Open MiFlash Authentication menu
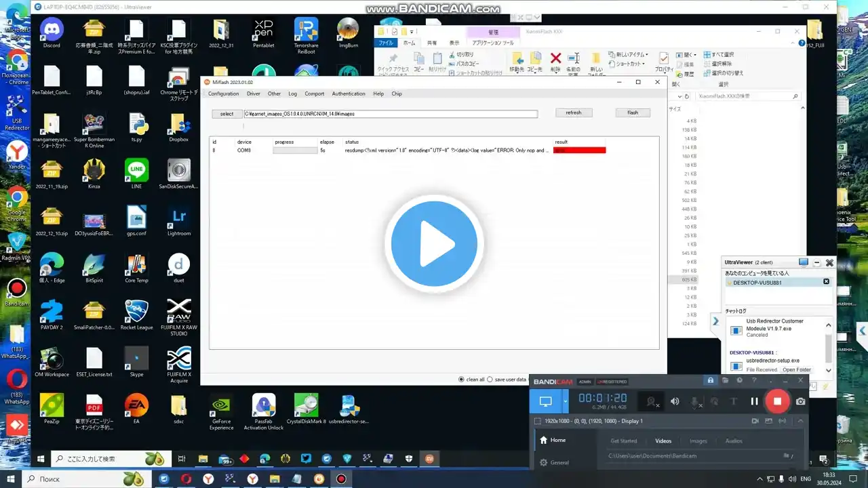 point(349,94)
